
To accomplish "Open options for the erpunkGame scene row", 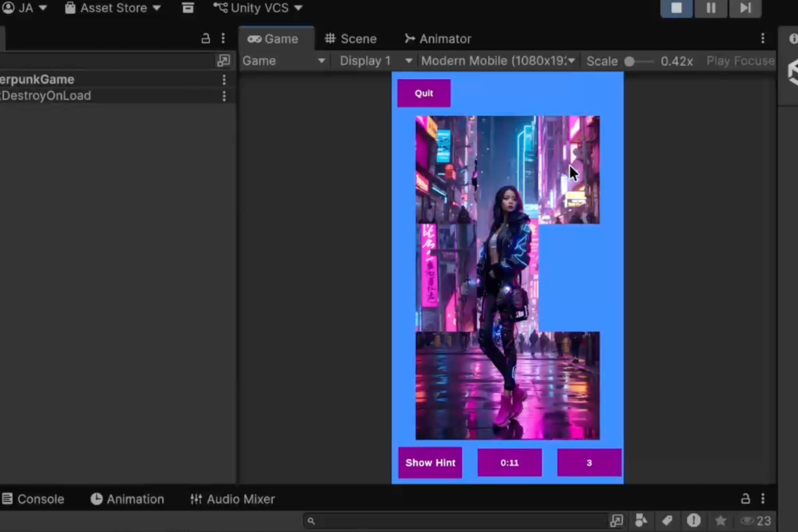I will point(224,79).
